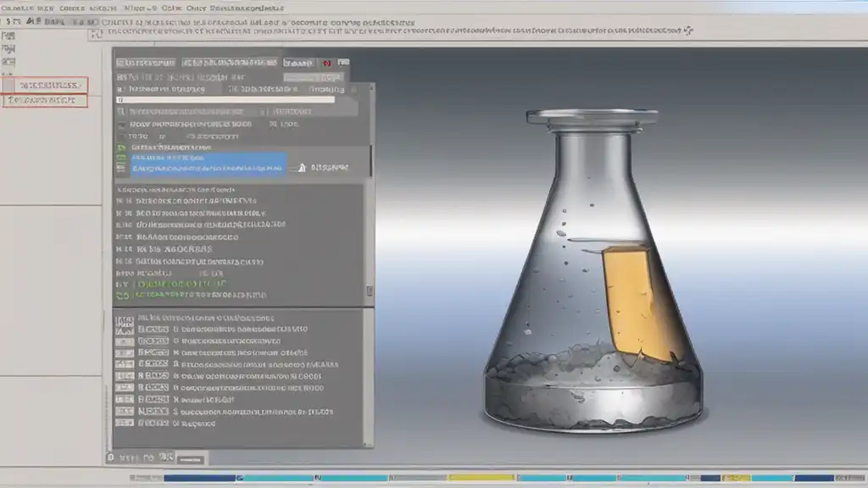The height and width of the screenshot is (488, 868).
Task: Click the small icon right of the red circle
Action: tap(344, 63)
